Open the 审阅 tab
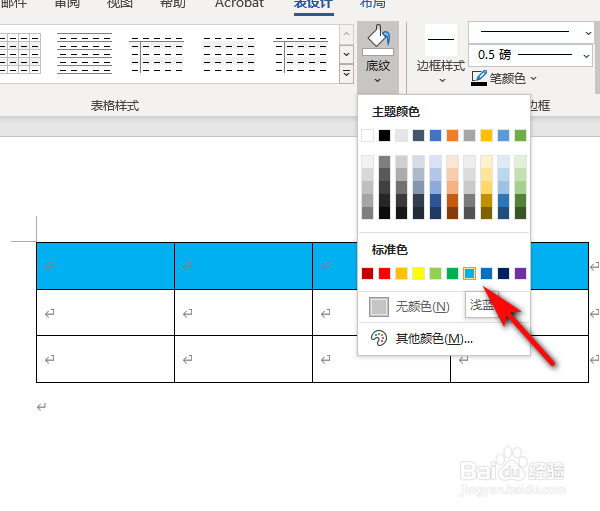 point(67,4)
